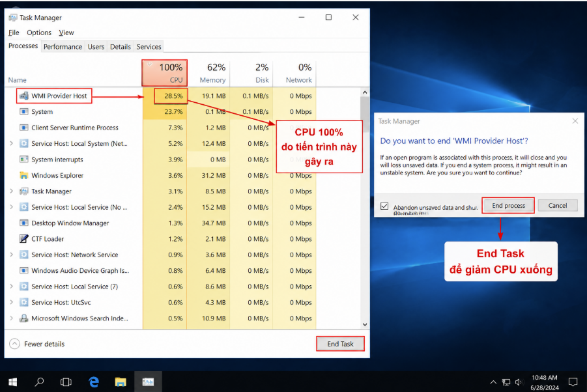This screenshot has height=392, width=587.
Task: Click the Service Host: Local System gear icon
Action: (x=24, y=143)
